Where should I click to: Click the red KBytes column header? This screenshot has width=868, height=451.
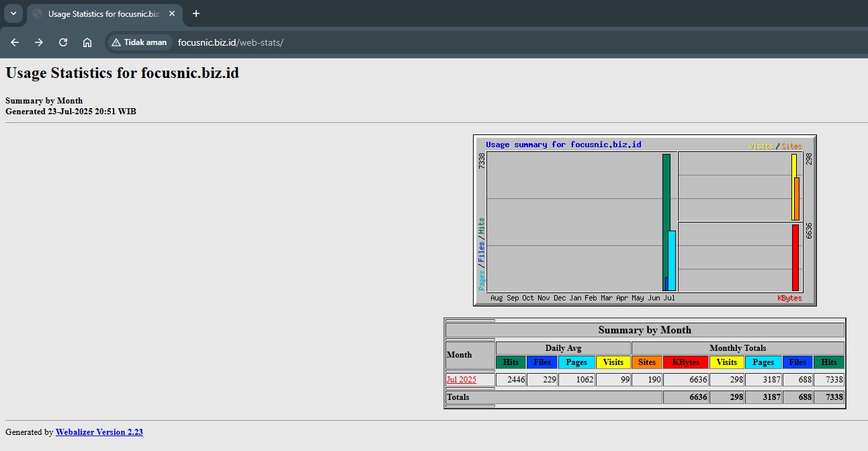(x=685, y=362)
